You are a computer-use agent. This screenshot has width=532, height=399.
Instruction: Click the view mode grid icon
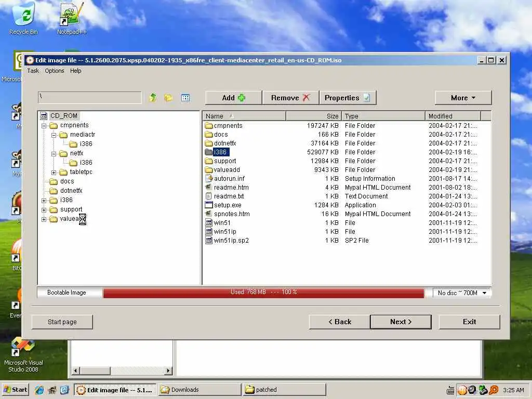tap(185, 98)
